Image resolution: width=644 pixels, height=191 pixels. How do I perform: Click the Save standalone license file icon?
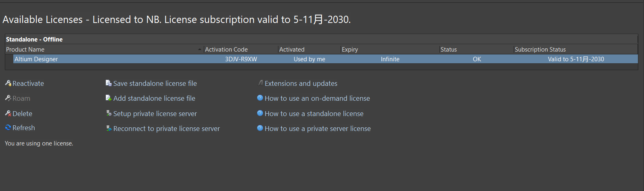109,83
